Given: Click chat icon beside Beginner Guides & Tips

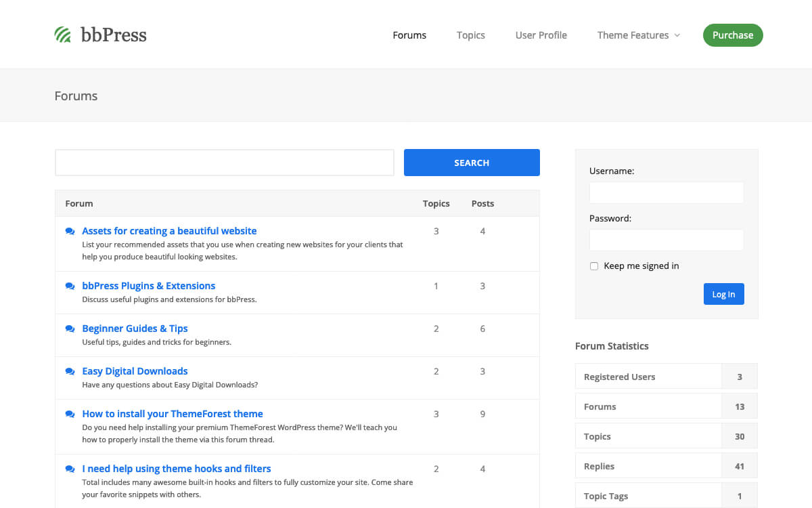Looking at the screenshot, I should pos(70,329).
